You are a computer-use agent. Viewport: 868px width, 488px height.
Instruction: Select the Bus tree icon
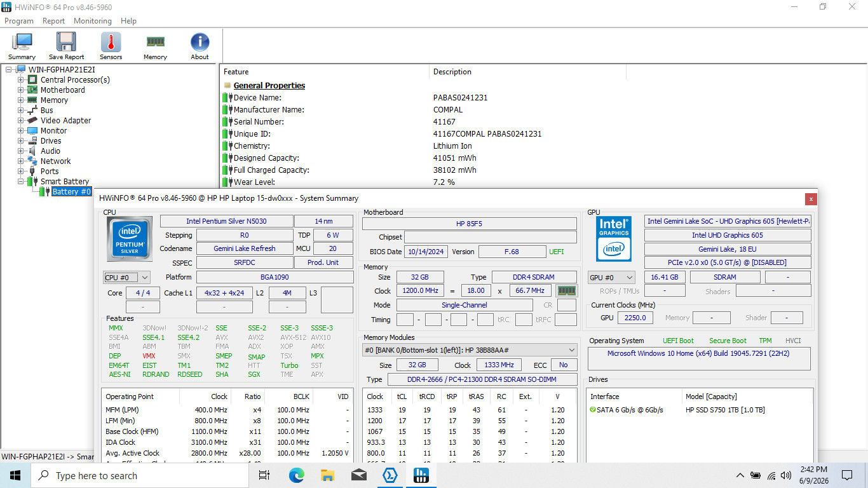pyautogui.click(x=32, y=110)
